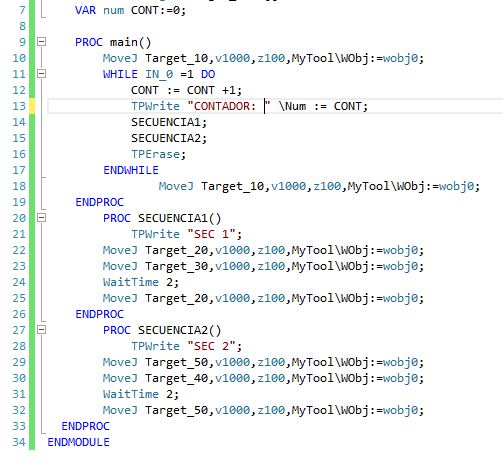Click 'WaitTime 2;' on line 24
Image resolution: width=503 pixels, height=468 pixels.
[141, 282]
